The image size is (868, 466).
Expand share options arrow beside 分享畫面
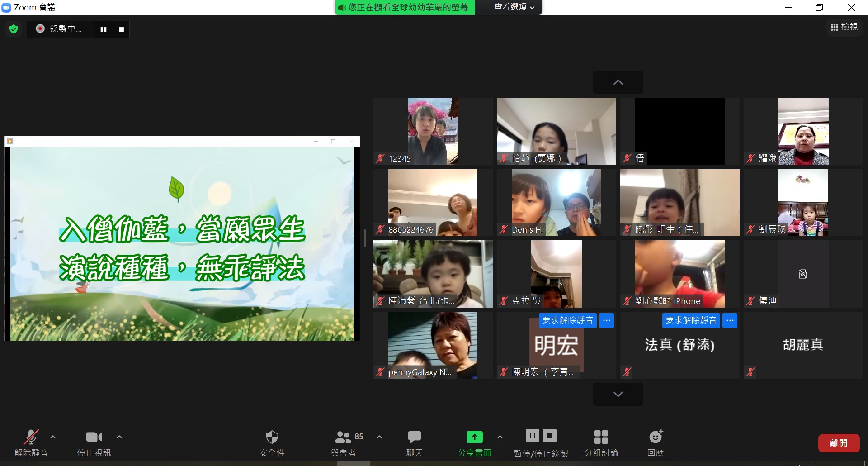coord(500,437)
